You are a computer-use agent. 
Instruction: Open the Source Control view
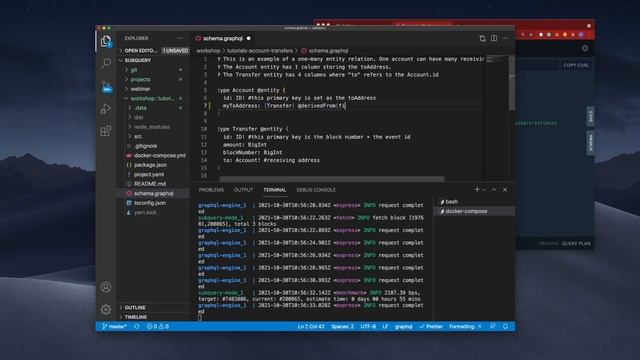click(106, 86)
